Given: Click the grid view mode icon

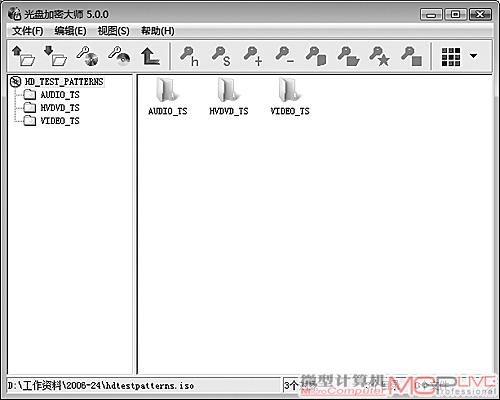Looking at the screenshot, I should tap(451, 56).
